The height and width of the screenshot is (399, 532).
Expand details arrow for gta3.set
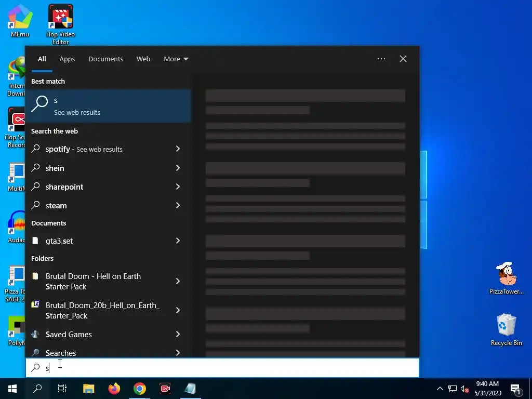point(178,241)
